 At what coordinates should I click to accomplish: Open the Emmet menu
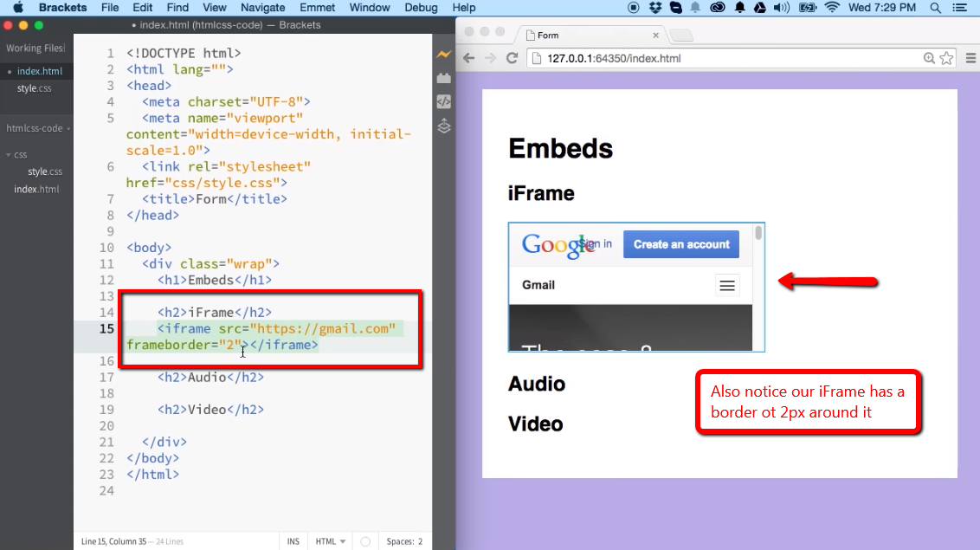(317, 8)
